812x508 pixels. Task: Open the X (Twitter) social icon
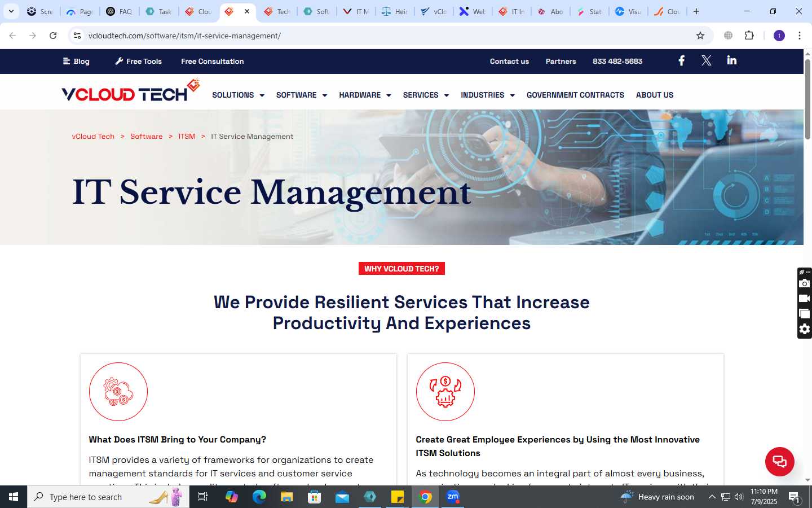(x=706, y=60)
